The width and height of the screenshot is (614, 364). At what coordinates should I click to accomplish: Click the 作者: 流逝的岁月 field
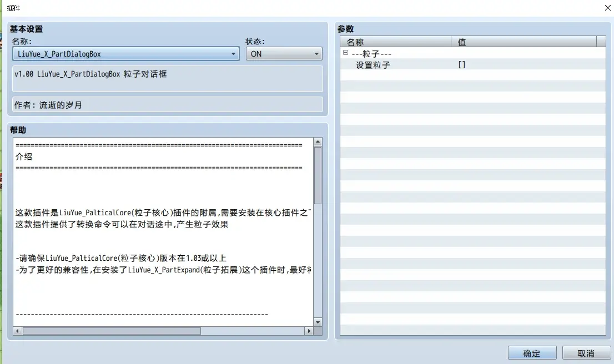click(168, 104)
